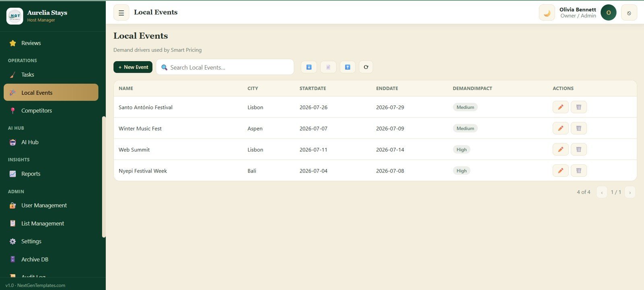
Task: Open Archive DB in the sidebar
Action: (x=51, y=259)
